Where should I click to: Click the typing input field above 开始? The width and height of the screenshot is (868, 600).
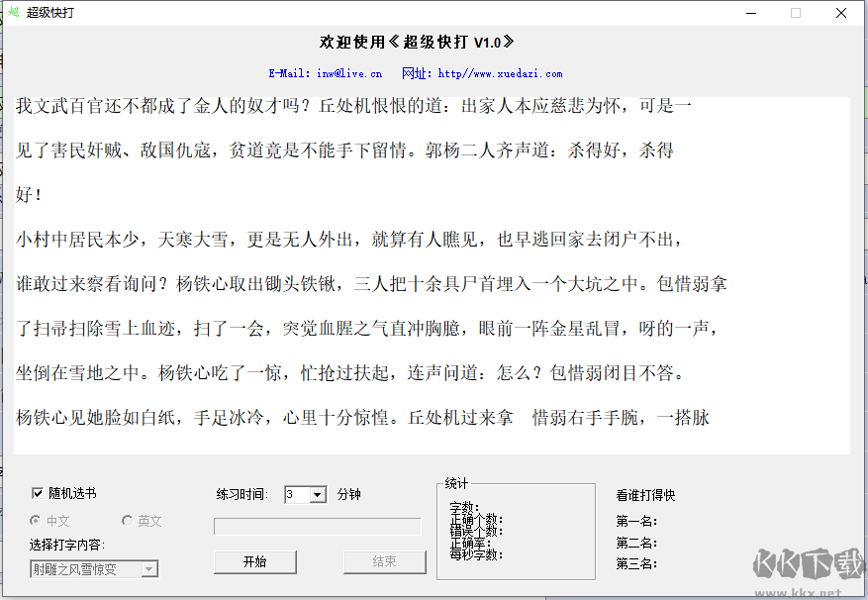click(317, 527)
